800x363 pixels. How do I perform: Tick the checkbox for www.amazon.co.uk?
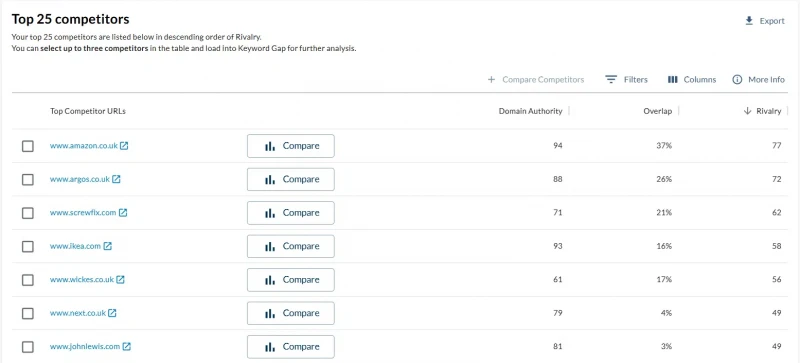click(x=28, y=146)
